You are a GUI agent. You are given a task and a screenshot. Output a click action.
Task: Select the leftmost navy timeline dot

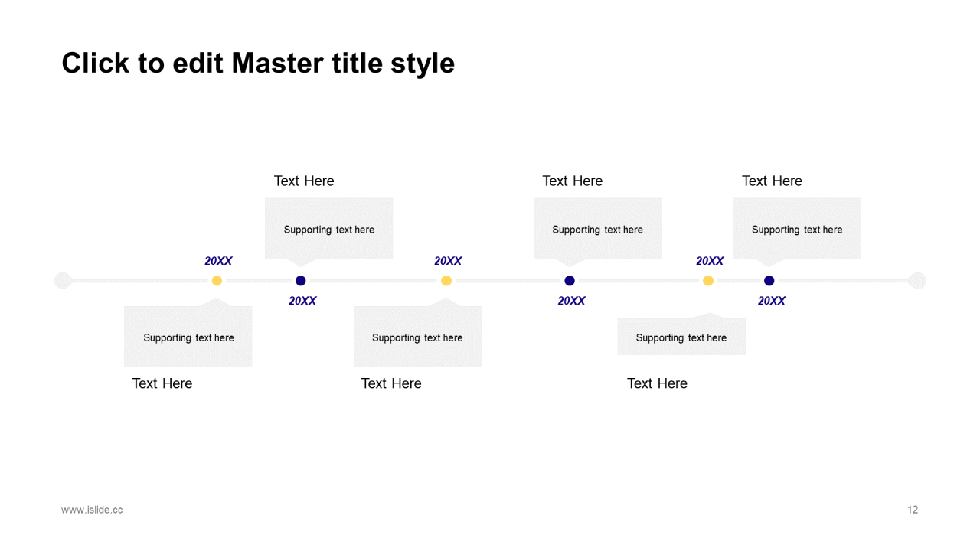(x=301, y=281)
